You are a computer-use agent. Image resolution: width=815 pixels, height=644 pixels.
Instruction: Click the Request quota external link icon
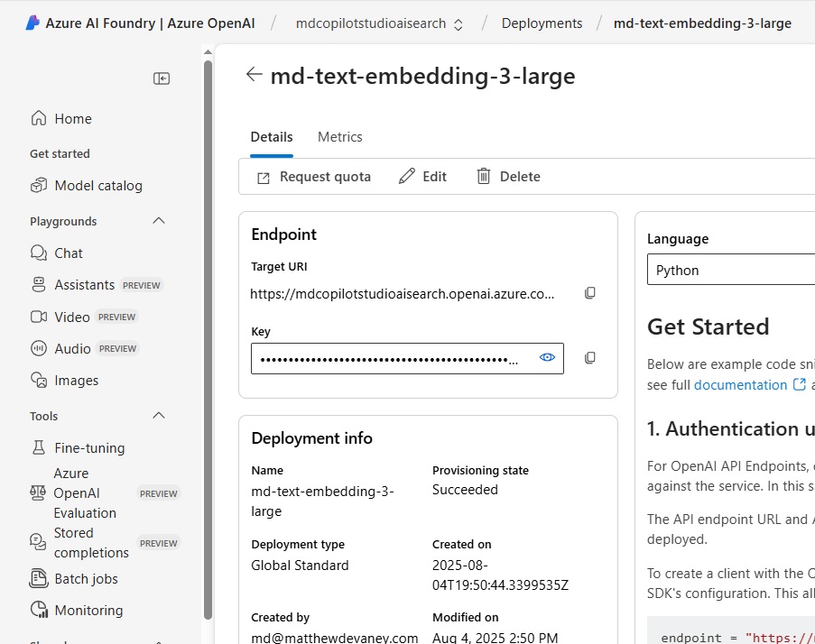click(x=264, y=179)
